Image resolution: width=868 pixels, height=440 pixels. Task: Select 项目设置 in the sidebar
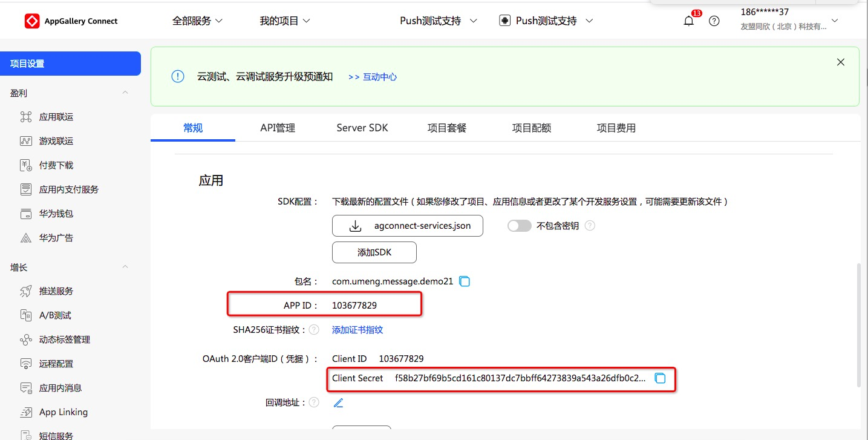click(70, 64)
